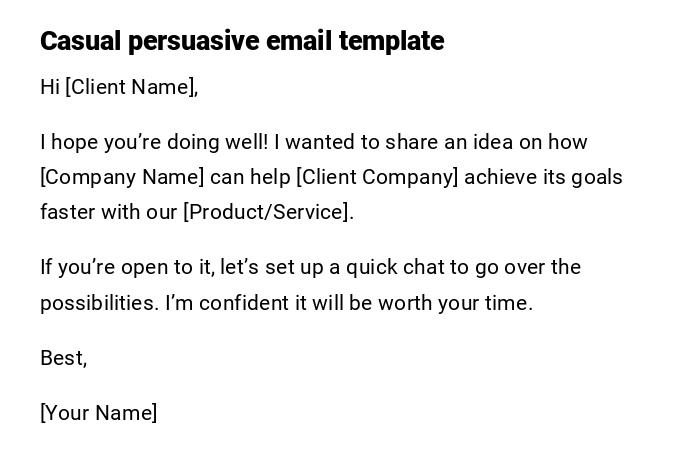Click the word 'template' in the title
This screenshot has height=475, width=700.
pyautogui.click(x=391, y=41)
